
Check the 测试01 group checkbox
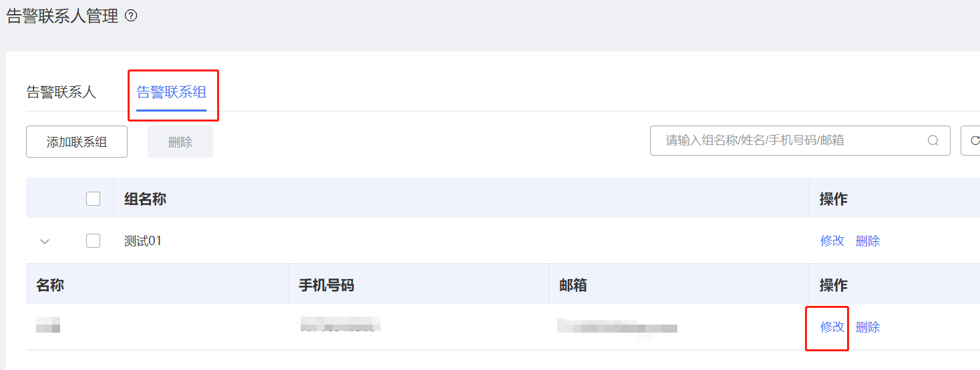(x=94, y=241)
